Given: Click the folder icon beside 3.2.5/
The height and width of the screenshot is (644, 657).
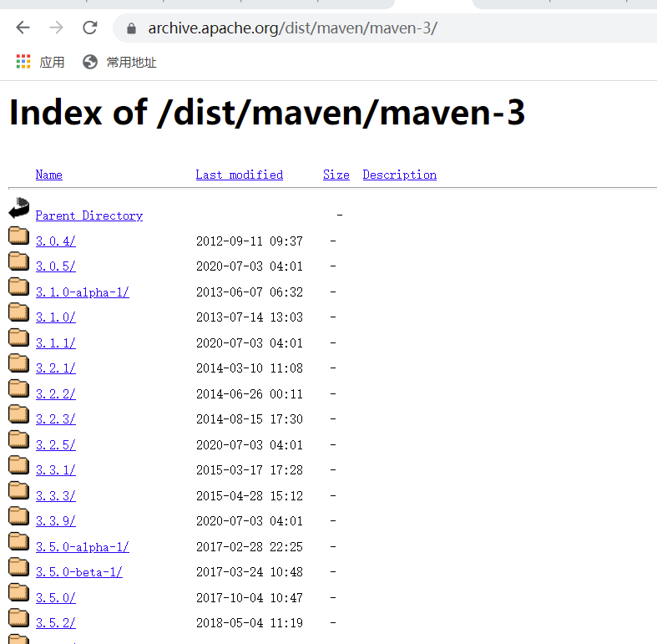Looking at the screenshot, I should [19, 439].
